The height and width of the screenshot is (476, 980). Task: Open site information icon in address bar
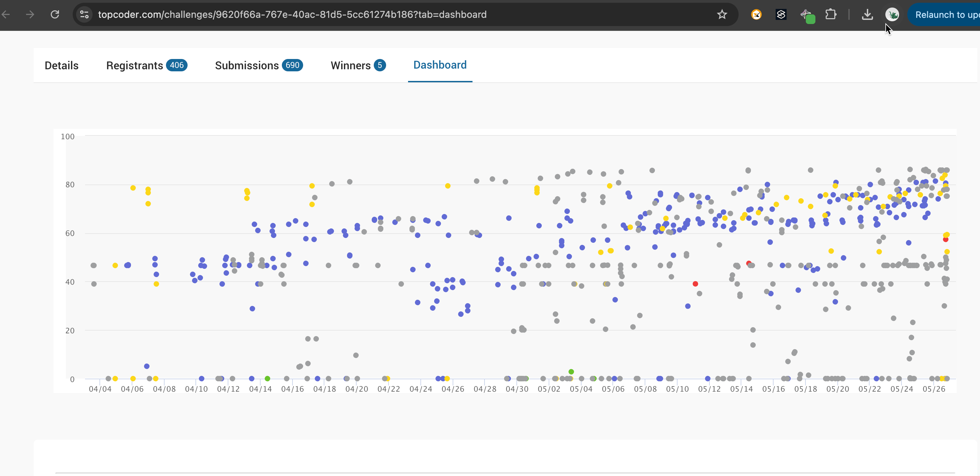pyautogui.click(x=84, y=14)
